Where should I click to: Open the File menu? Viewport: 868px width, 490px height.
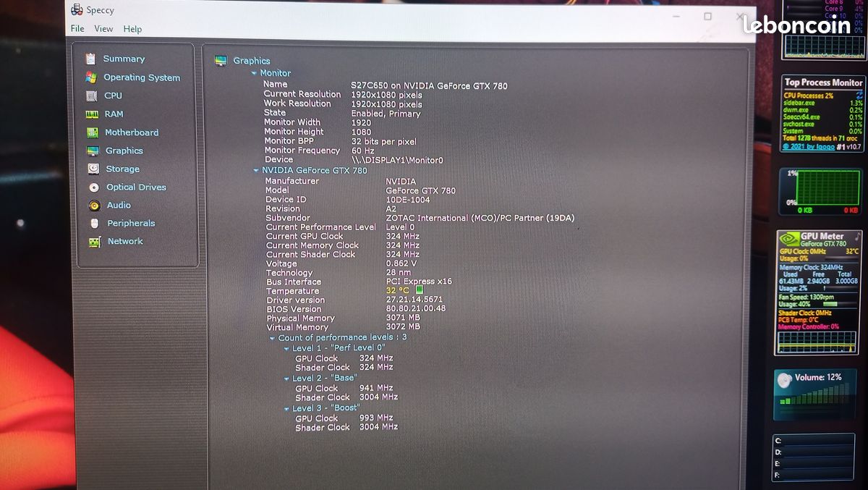77,29
